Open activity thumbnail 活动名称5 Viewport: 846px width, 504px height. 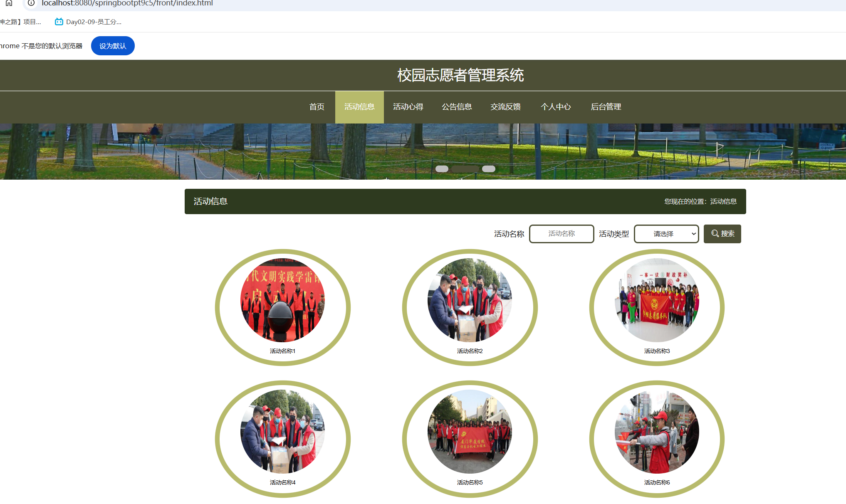tap(470, 432)
